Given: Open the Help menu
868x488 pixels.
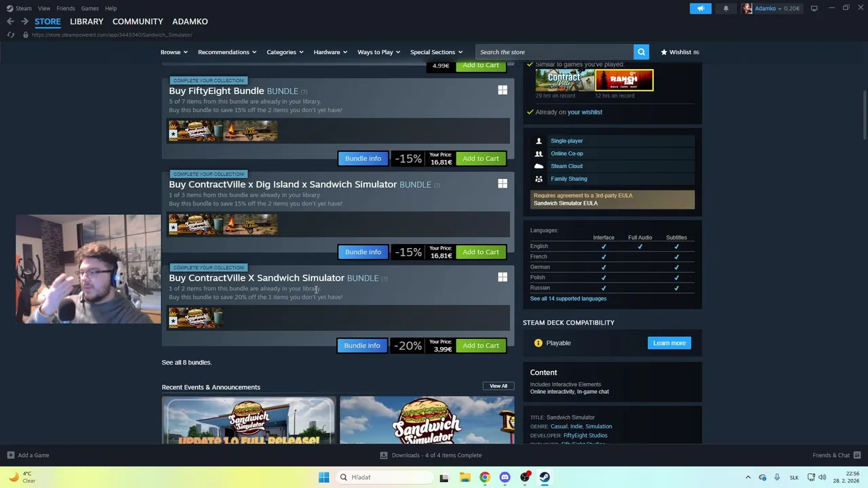Looking at the screenshot, I should pyautogui.click(x=111, y=8).
